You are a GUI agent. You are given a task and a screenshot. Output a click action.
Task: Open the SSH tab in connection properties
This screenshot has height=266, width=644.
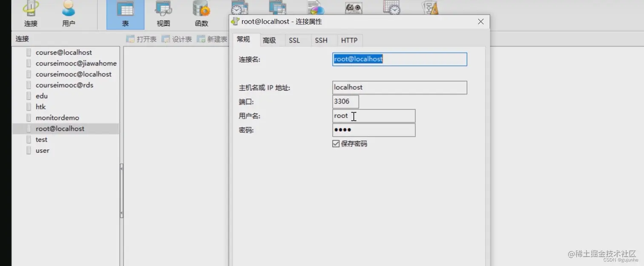(x=322, y=40)
